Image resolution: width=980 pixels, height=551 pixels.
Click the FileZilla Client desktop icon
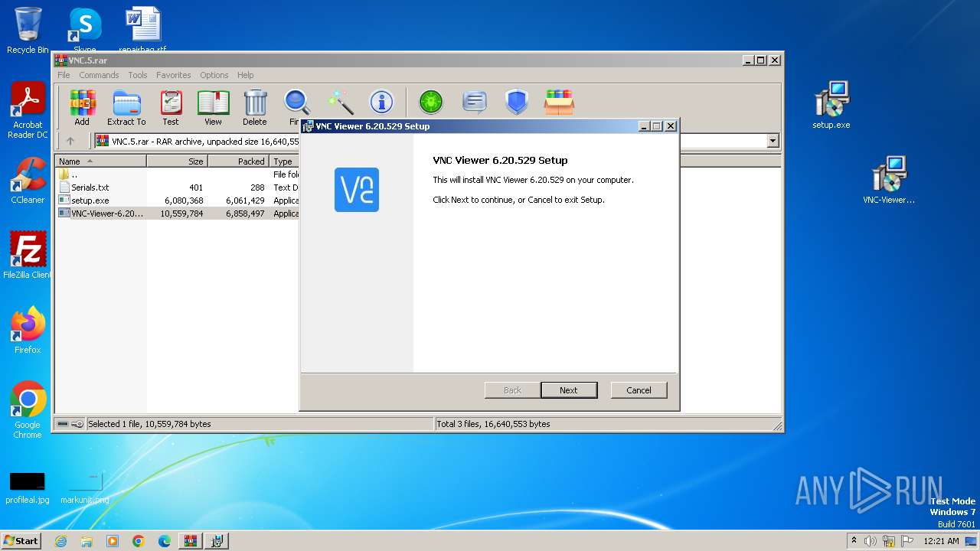[28, 256]
